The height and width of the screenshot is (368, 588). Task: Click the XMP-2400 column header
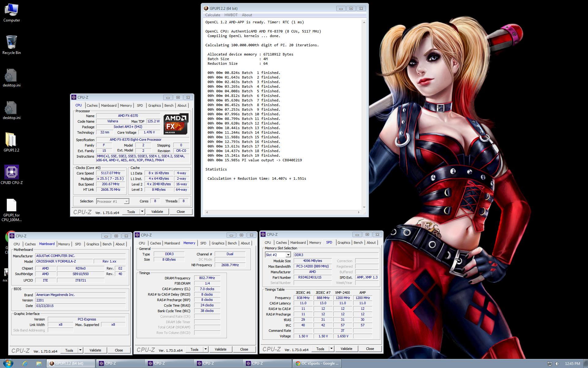pos(342,293)
